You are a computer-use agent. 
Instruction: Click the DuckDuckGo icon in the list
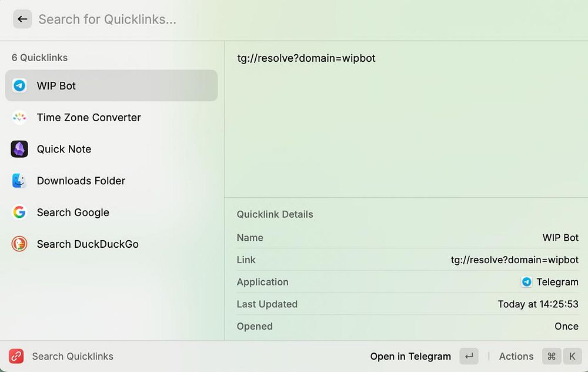pos(19,244)
